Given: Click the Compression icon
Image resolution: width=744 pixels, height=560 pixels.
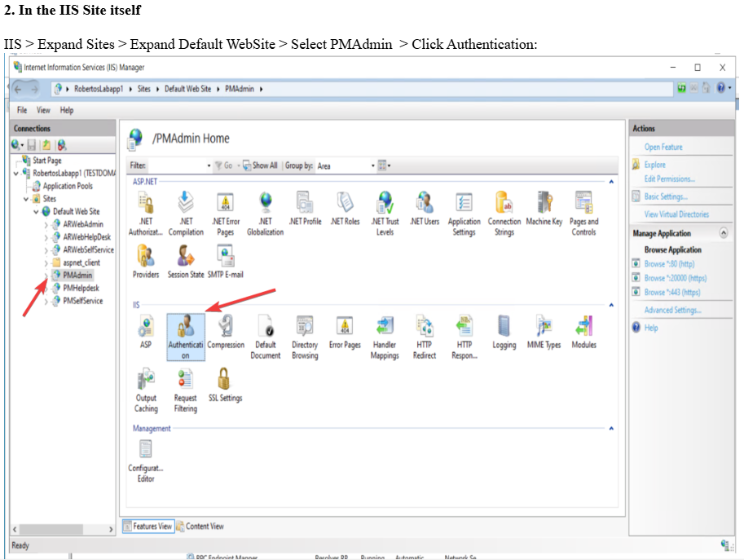Looking at the screenshot, I should (x=226, y=329).
